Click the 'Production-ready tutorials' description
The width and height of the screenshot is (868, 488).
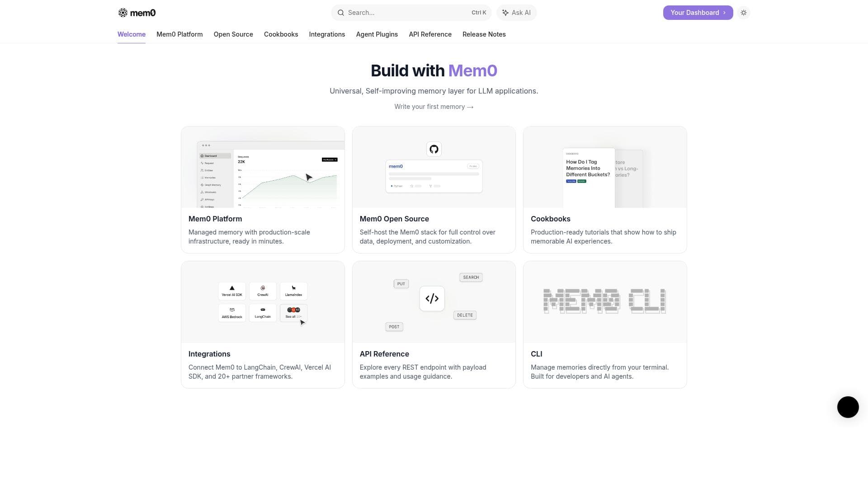(604, 237)
